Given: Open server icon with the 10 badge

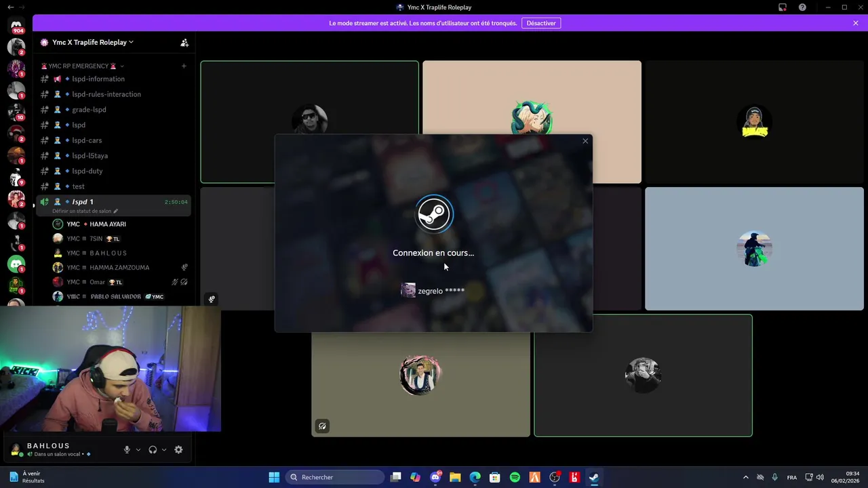Looking at the screenshot, I should [x=17, y=112].
